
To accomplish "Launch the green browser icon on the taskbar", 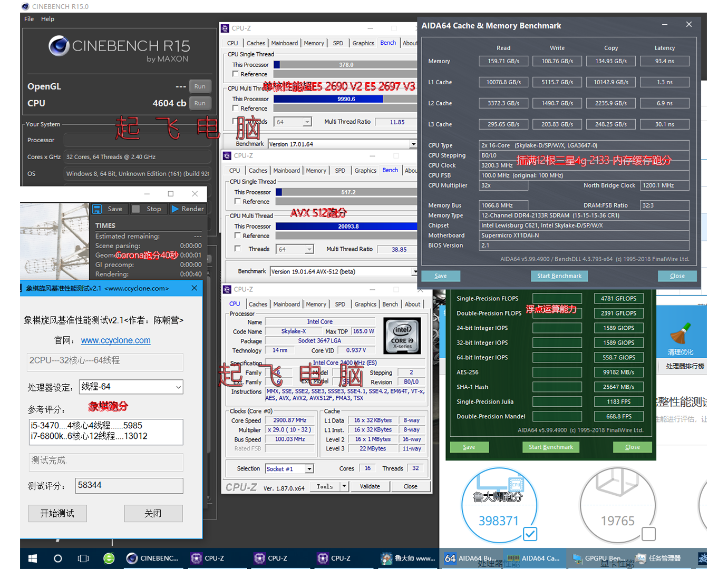I will coord(109,558).
